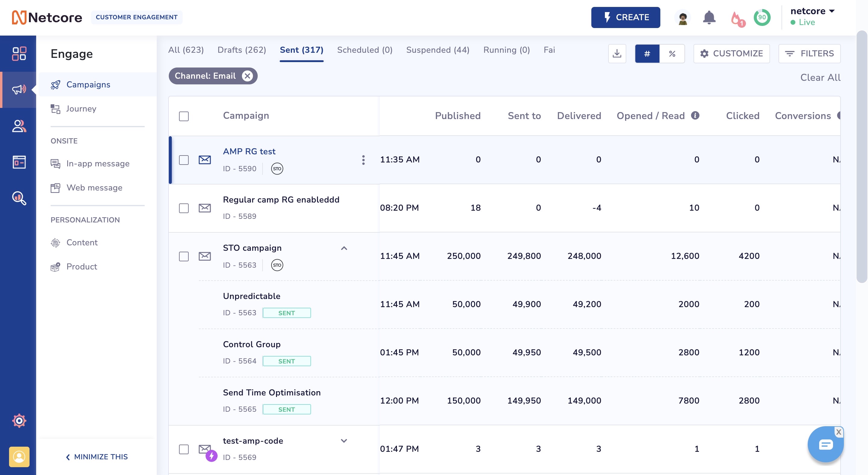Viewport: 868px width, 475px height.
Task: Switch metrics view to percentage
Action: [x=672, y=54]
